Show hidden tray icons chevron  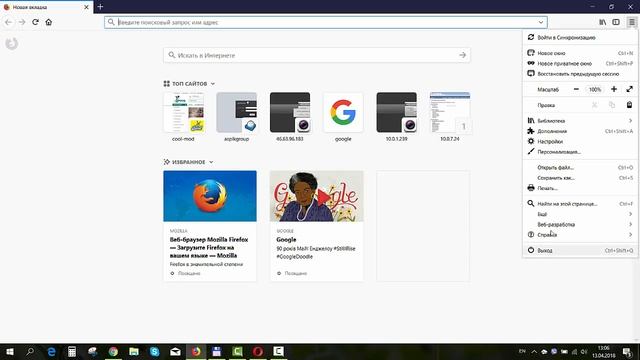tap(534, 351)
